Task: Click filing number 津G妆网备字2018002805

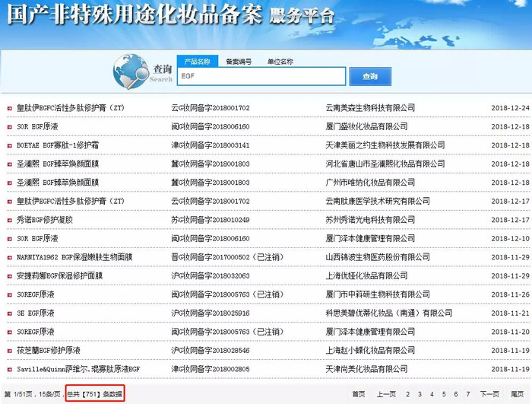Action: pos(211,369)
